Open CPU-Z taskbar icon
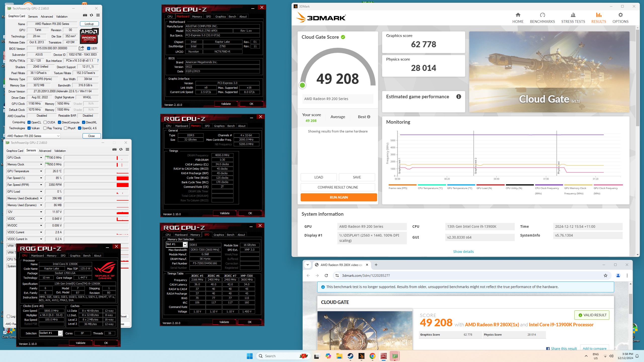 point(384,356)
